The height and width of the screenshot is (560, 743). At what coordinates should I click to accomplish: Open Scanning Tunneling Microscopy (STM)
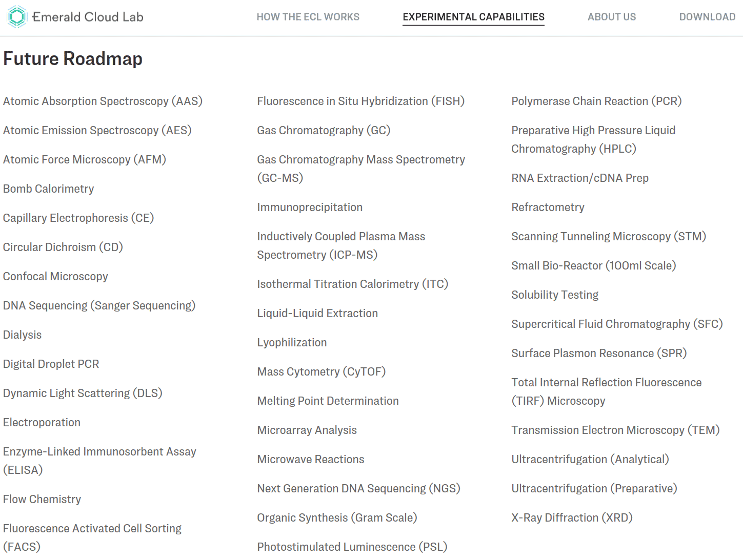[x=609, y=237]
